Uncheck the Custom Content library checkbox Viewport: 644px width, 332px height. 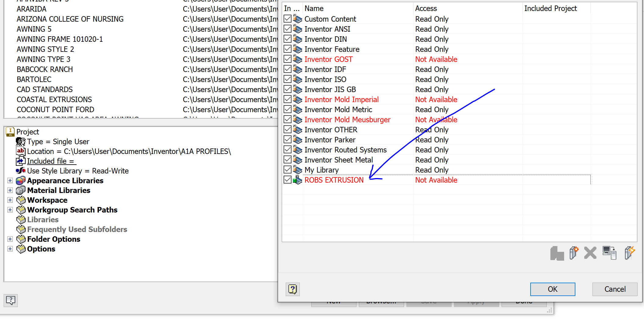(287, 19)
